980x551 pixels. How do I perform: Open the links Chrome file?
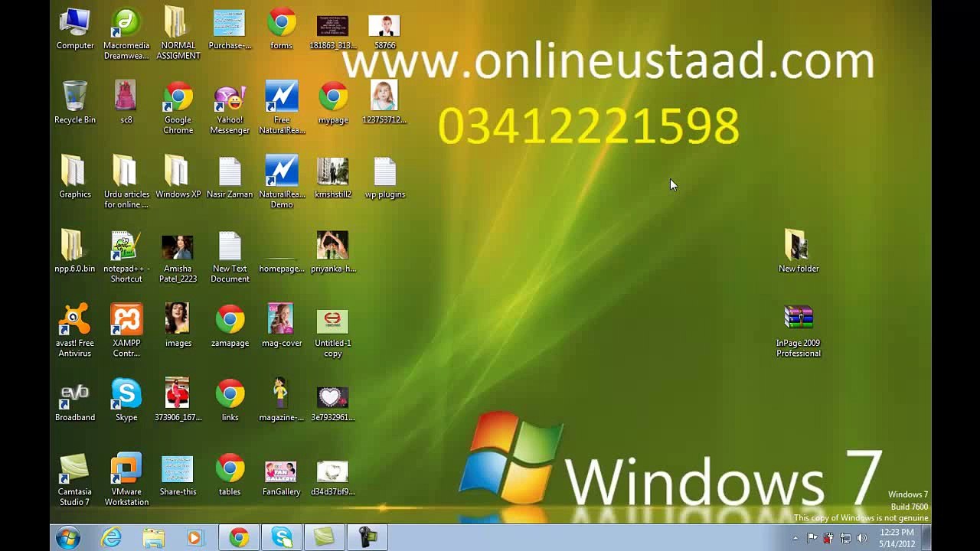click(230, 400)
